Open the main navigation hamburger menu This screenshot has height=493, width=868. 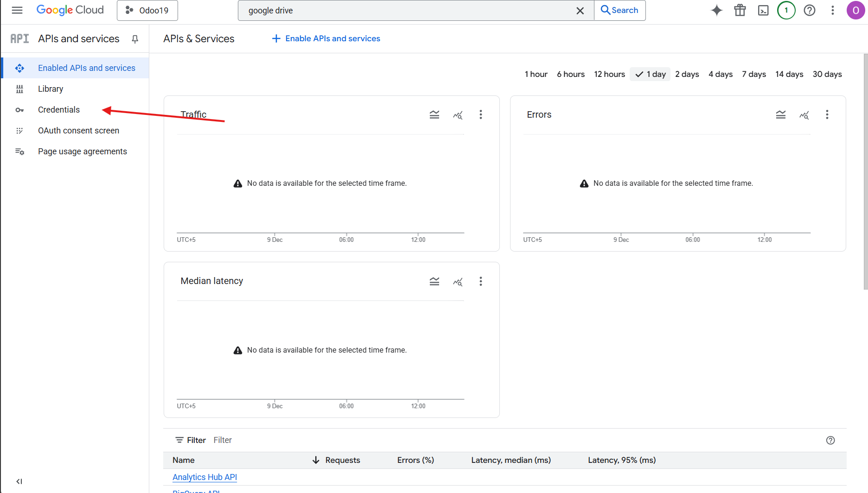(17, 10)
